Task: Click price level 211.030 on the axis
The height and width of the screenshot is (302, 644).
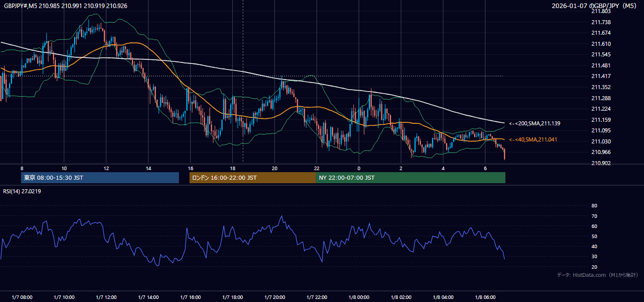Action: (601, 141)
